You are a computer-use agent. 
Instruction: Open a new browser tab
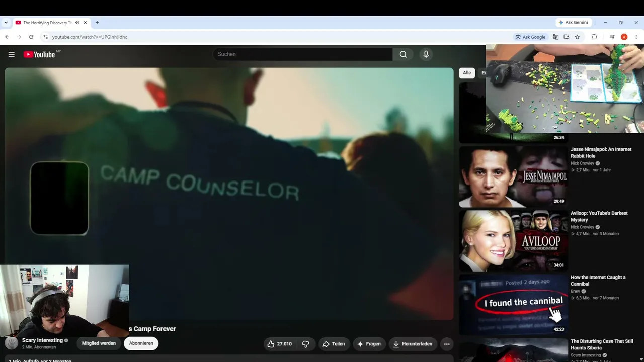tap(97, 23)
